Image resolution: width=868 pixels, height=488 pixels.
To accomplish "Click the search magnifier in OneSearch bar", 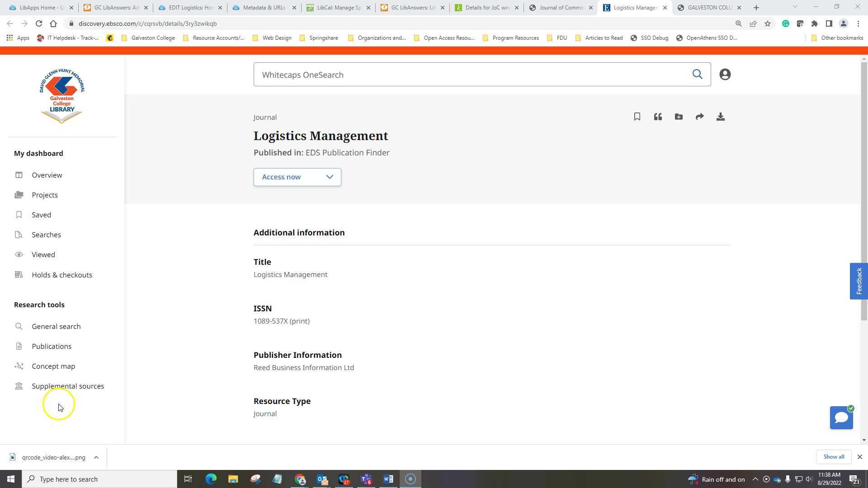I will (x=698, y=74).
